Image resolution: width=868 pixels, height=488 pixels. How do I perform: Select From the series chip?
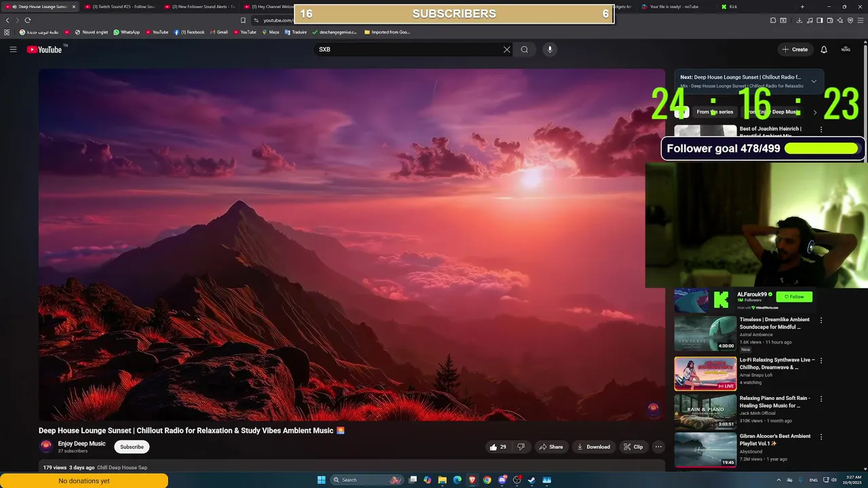[715, 112]
